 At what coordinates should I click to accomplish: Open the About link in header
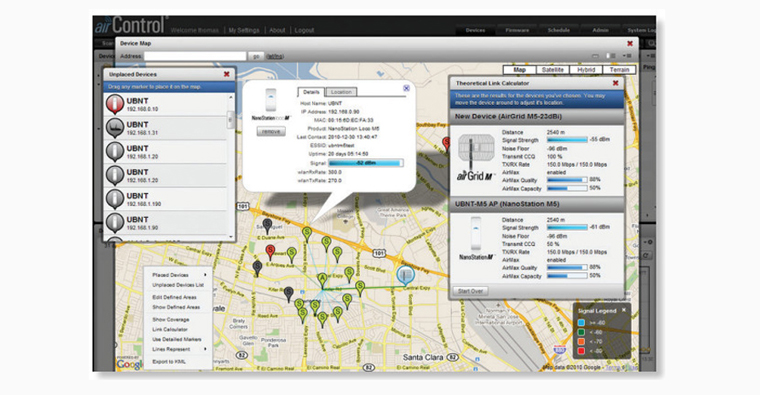[x=277, y=30]
